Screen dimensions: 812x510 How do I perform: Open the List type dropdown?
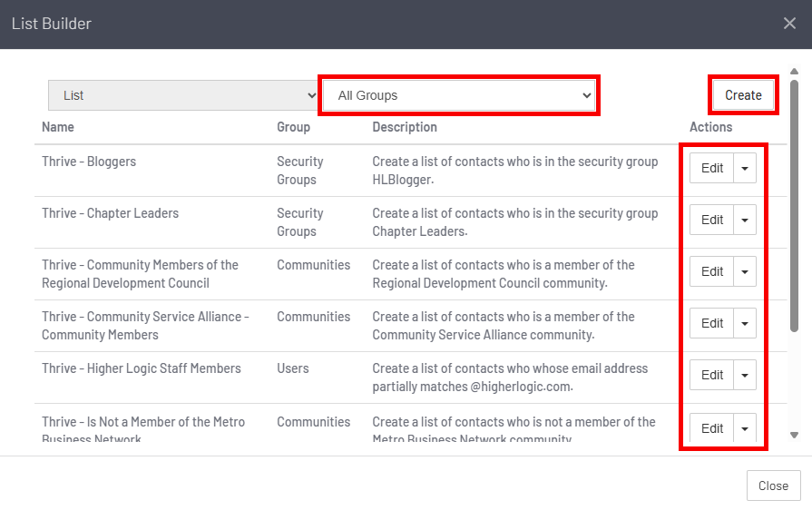183,95
